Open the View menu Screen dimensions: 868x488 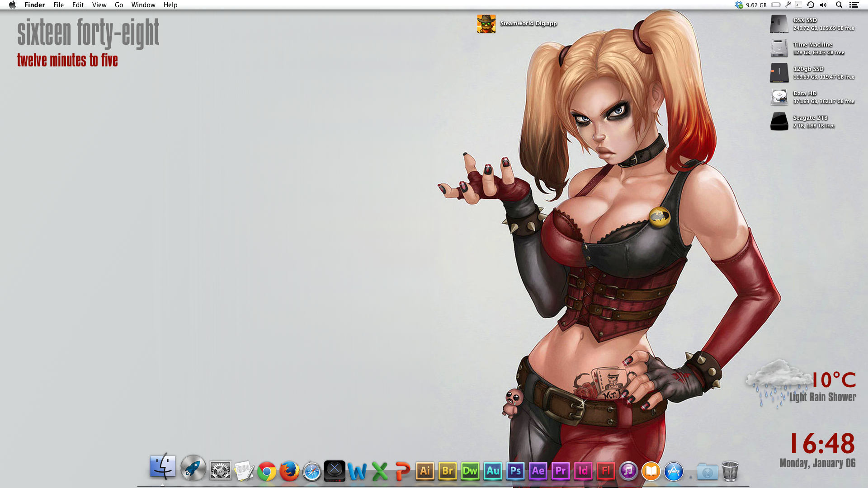click(99, 5)
